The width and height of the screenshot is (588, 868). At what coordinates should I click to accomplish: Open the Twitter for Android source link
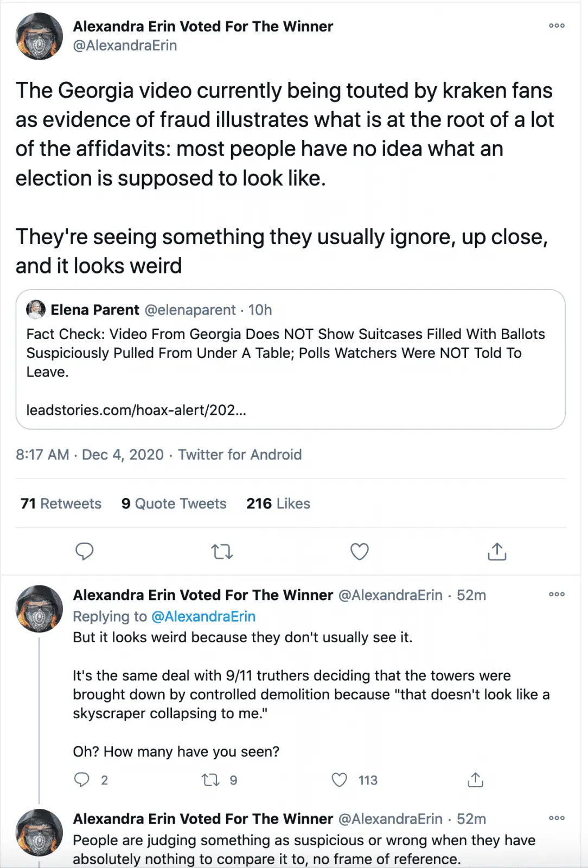(240, 455)
